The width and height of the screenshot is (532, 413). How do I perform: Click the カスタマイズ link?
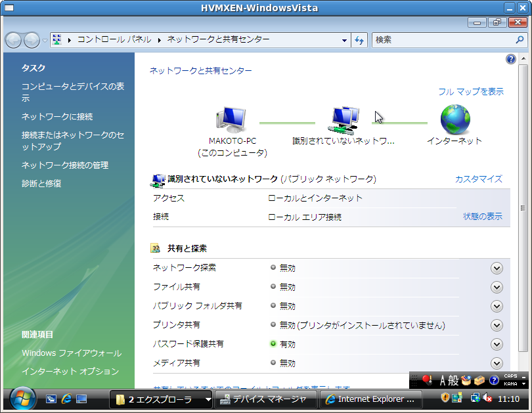pyautogui.click(x=478, y=179)
